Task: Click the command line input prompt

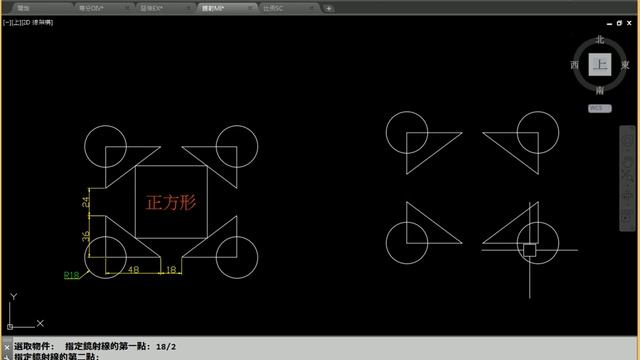Action: (57, 356)
